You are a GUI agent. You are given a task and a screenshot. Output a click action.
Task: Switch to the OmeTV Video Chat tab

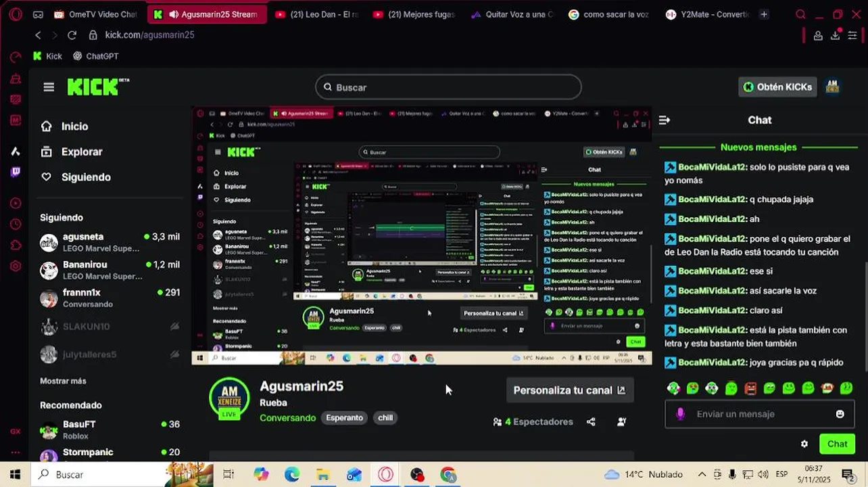[x=95, y=14]
